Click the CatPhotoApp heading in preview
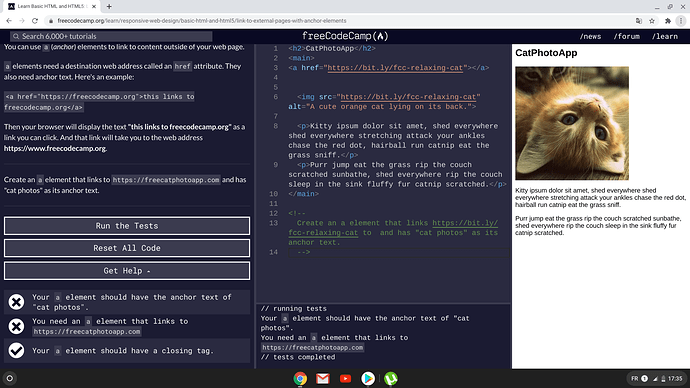690x388 pixels. coord(546,53)
